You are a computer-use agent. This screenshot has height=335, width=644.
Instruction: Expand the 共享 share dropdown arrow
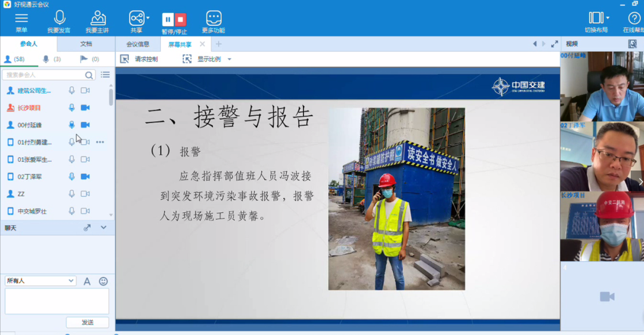pyautogui.click(x=148, y=18)
